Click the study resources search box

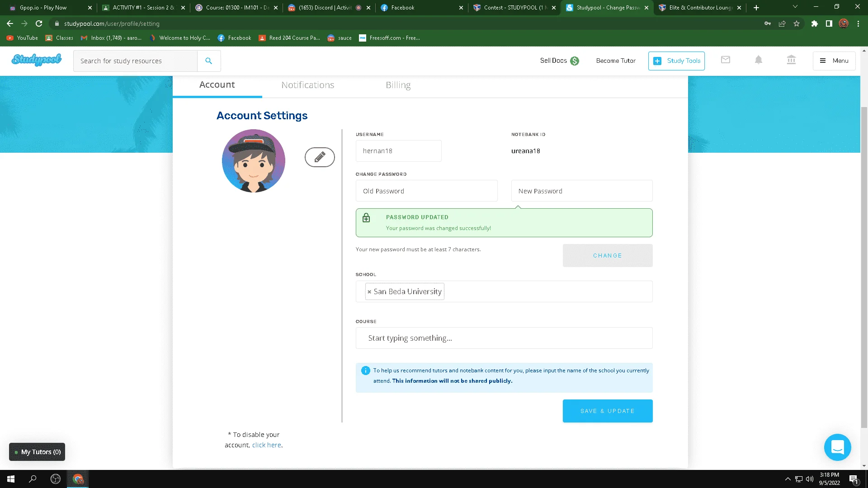(135, 61)
